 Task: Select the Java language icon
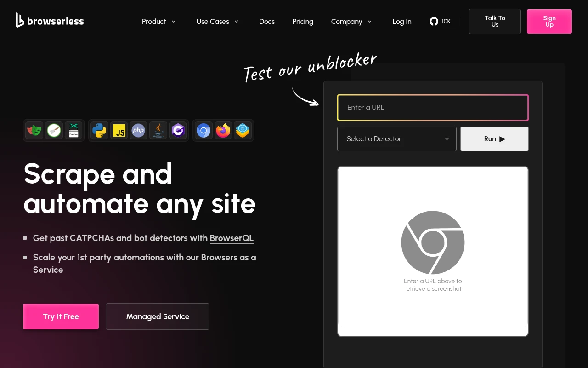(x=158, y=130)
